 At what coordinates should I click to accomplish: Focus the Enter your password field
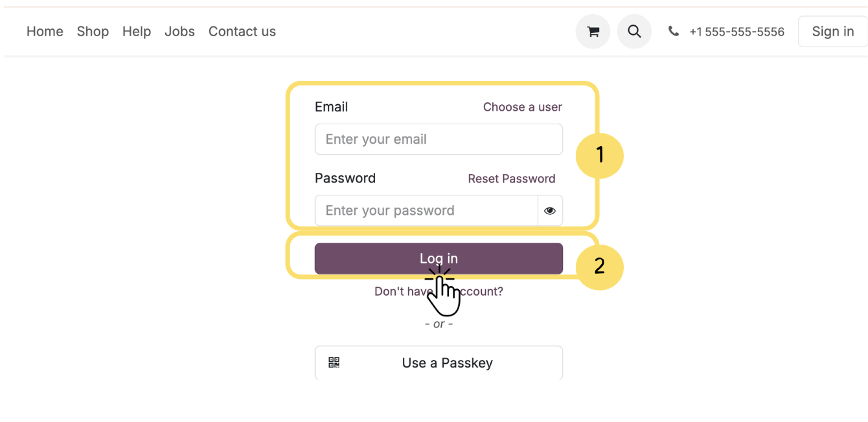(426, 210)
